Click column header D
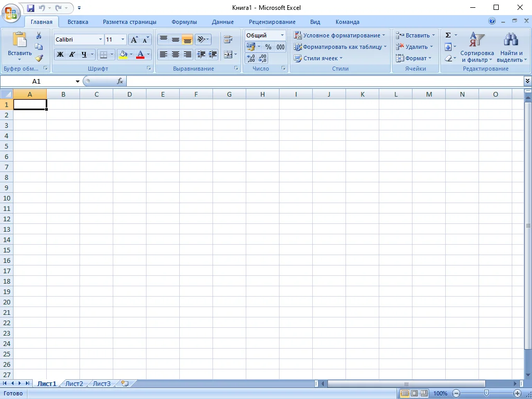This screenshot has width=532, height=399. click(129, 95)
